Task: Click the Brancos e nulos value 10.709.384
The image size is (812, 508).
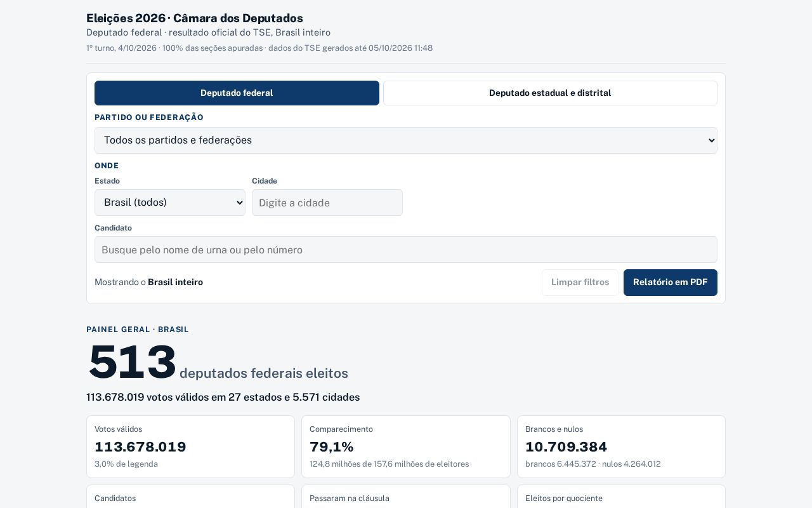Action: click(x=566, y=447)
